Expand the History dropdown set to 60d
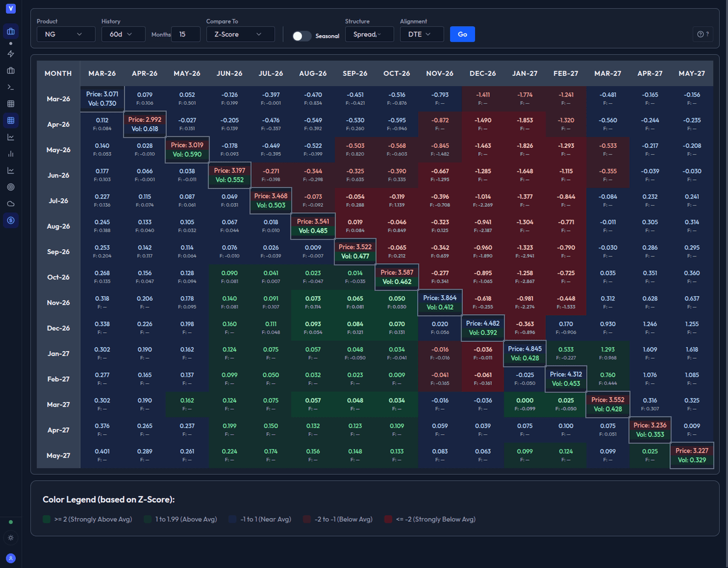This screenshot has width=728, height=568. coord(123,34)
